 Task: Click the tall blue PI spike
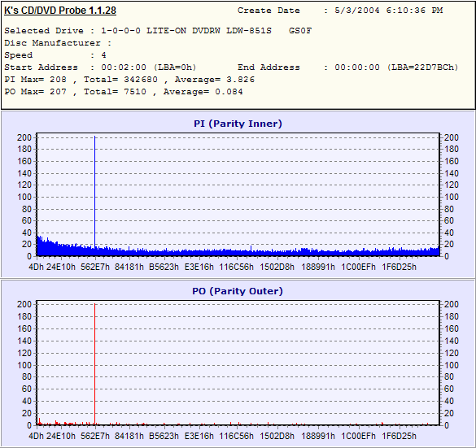94,191
